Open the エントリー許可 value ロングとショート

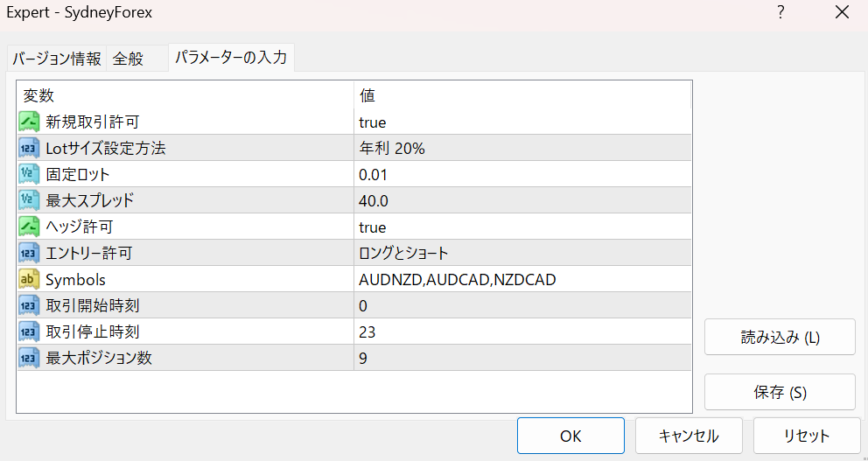coord(522,253)
